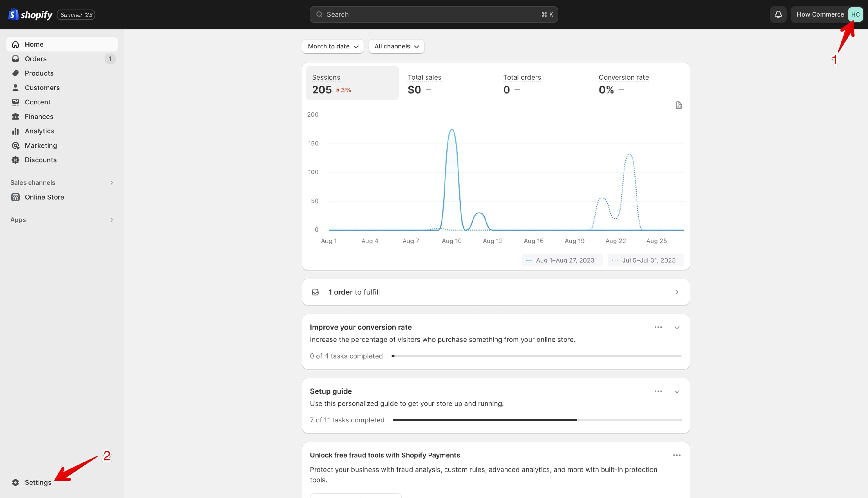Click the Analytics bar chart icon
This screenshot has height=498, width=868.
(x=15, y=131)
